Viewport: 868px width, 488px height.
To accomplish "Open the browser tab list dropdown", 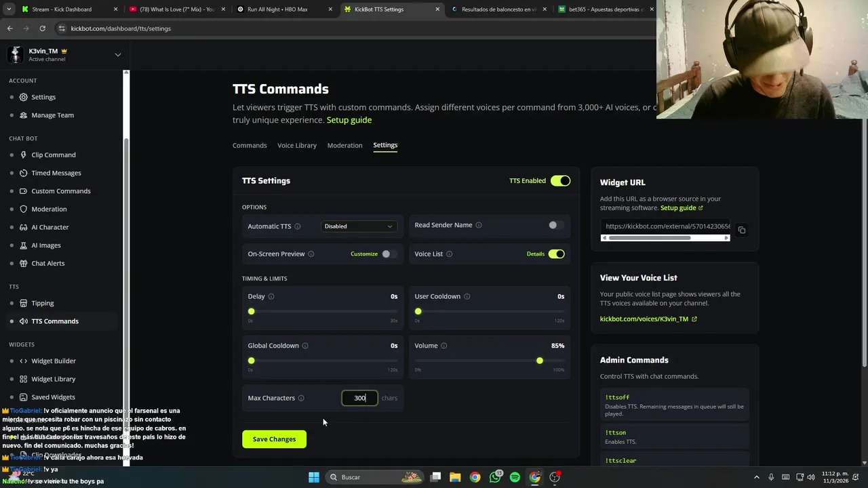I will coord(9,9).
